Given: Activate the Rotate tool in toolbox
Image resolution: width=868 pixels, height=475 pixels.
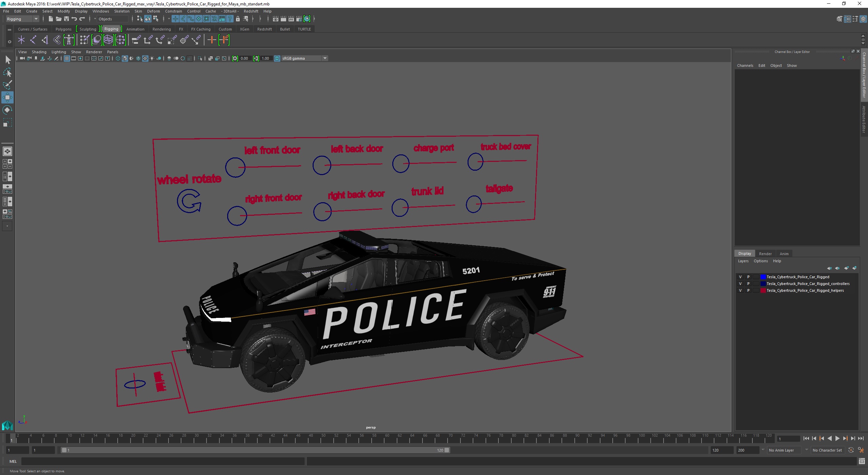Looking at the screenshot, I should (x=7, y=110).
